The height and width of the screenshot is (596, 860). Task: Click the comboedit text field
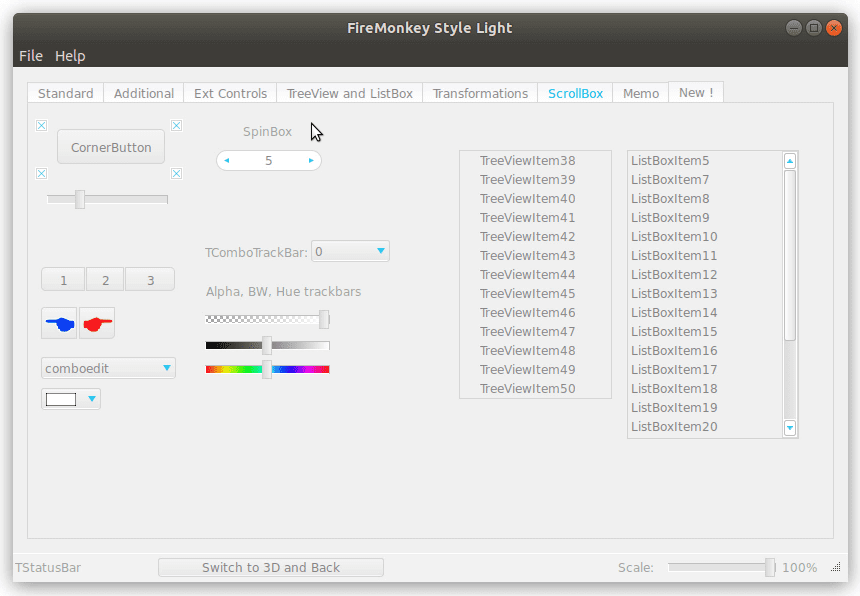[x=101, y=368]
